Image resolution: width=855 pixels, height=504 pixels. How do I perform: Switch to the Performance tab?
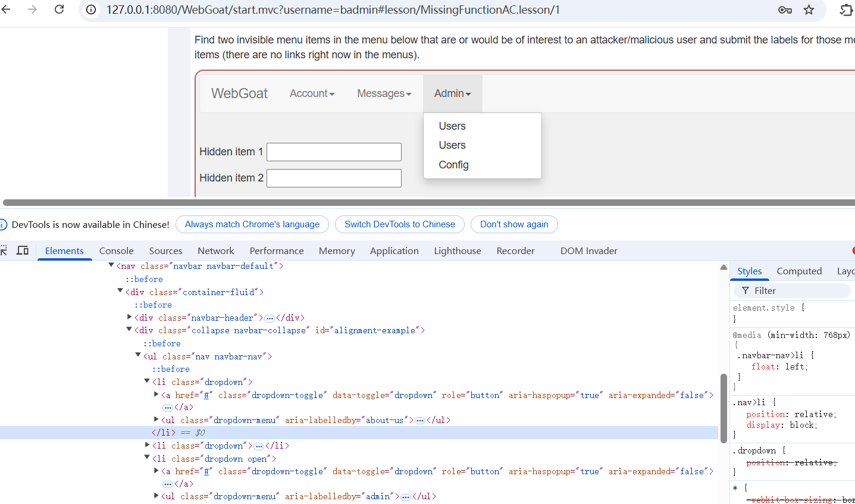click(277, 251)
